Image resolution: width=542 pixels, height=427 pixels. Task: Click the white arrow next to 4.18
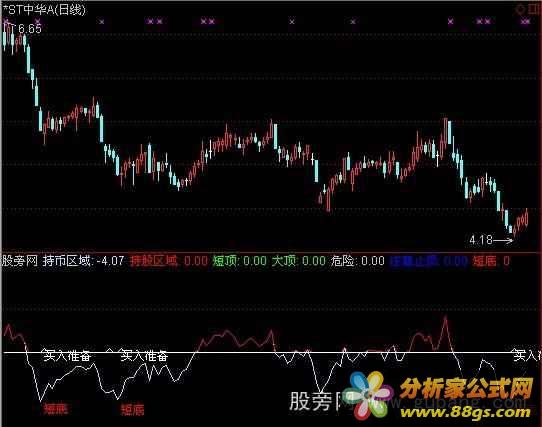tap(503, 240)
